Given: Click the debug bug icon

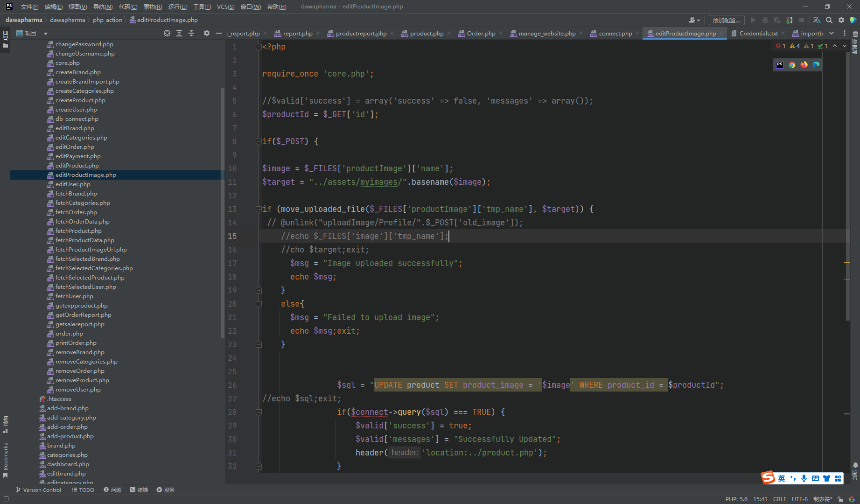Looking at the screenshot, I should pos(765,20).
